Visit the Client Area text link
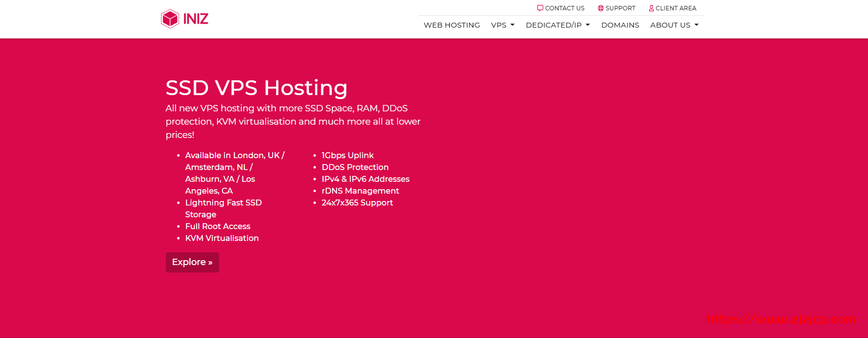Screen dimensions: 868x338 [x=676, y=8]
